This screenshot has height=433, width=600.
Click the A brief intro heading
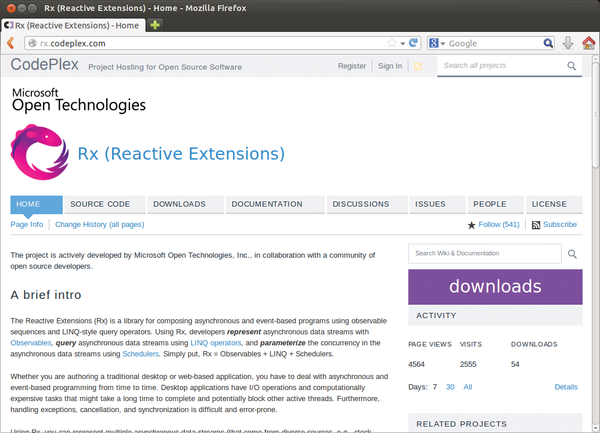click(x=46, y=295)
